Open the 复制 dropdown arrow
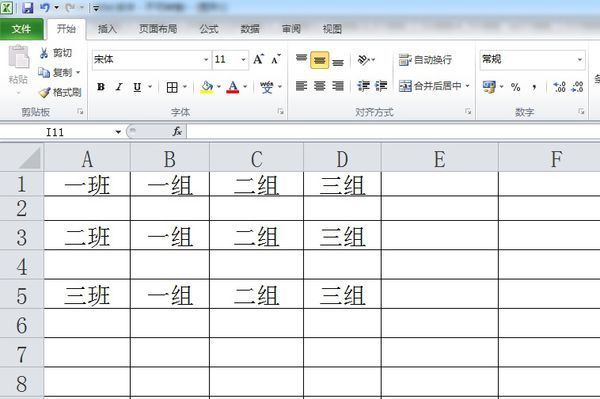The width and height of the screenshot is (600, 399). pos(78,72)
